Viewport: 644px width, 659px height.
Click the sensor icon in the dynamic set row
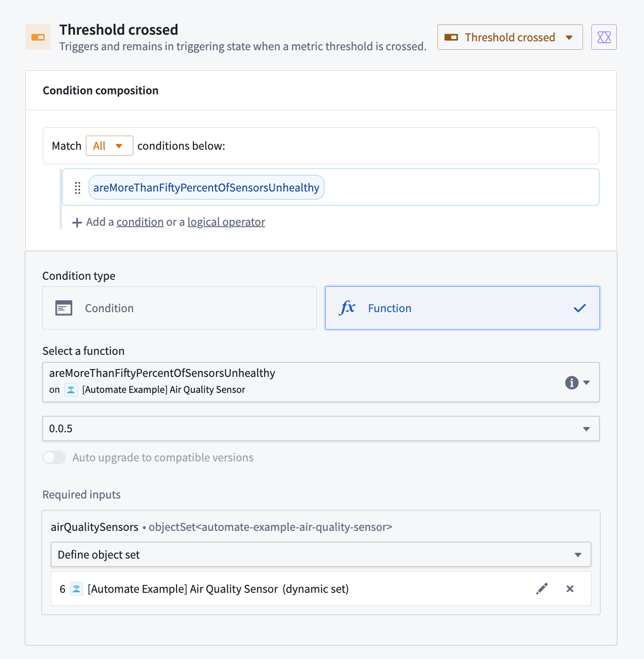[77, 589]
